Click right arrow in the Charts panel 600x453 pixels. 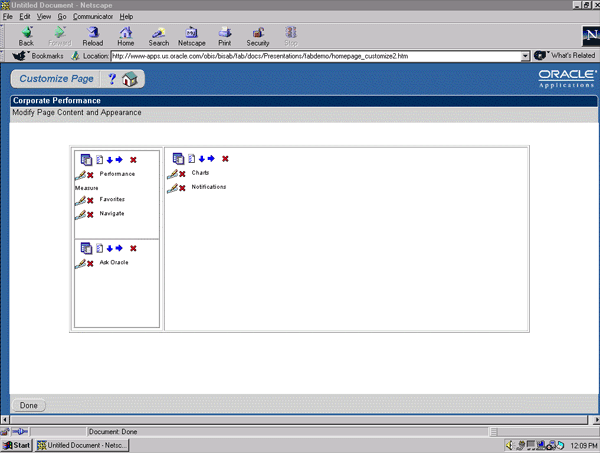click(x=211, y=158)
